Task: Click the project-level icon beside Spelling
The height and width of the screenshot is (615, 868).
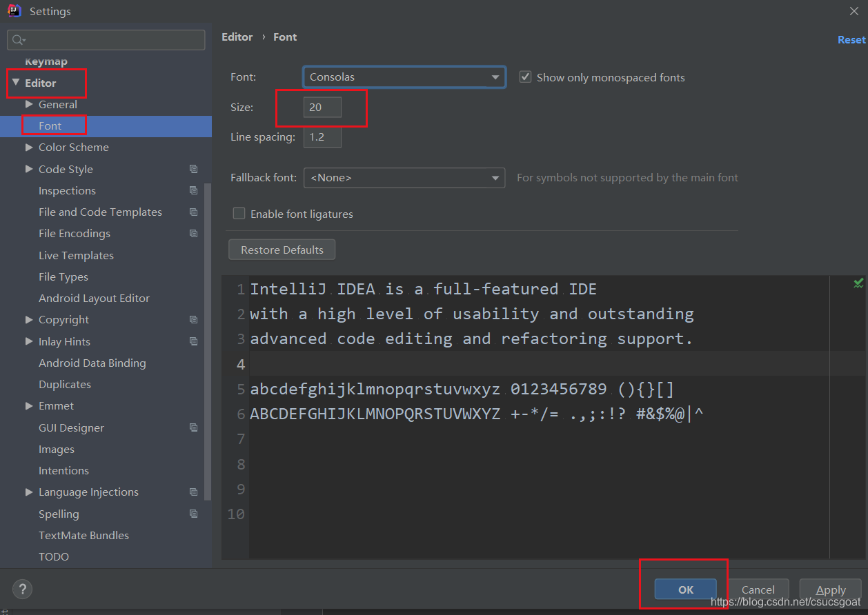Action: pos(193,514)
